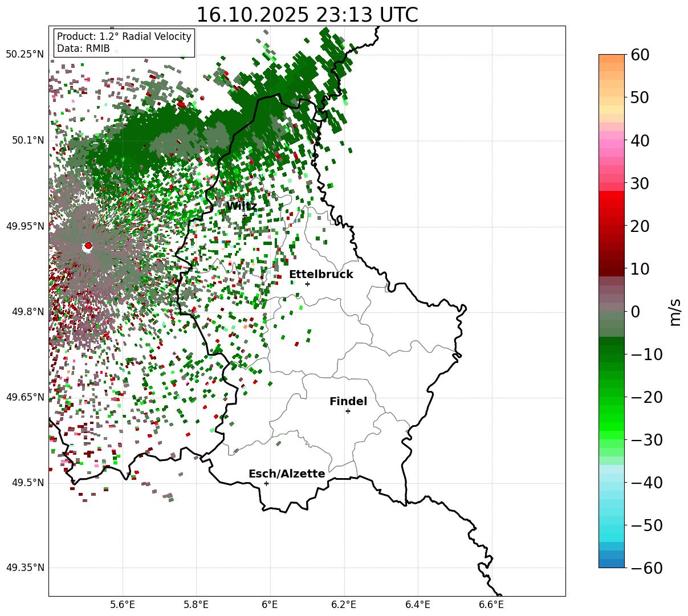Click the bright red colorbar segment near 25
The image size is (688, 616).
tap(612, 205)
